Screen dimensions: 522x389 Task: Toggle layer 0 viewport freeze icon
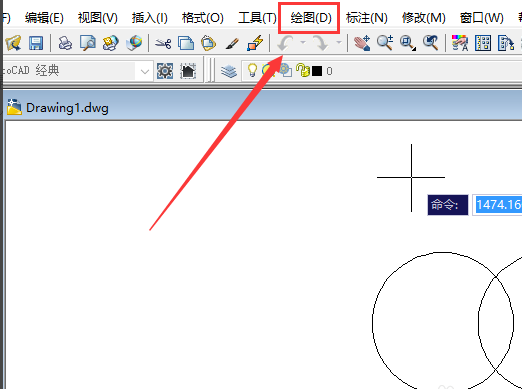pyautogui.click(x=286, y=70)
